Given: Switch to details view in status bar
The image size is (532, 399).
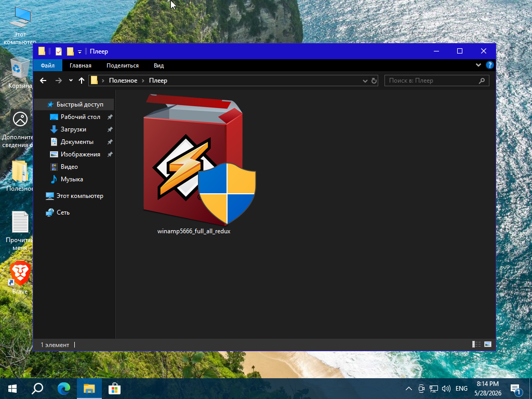Looking at the screenshot, I should coord(476,344).
